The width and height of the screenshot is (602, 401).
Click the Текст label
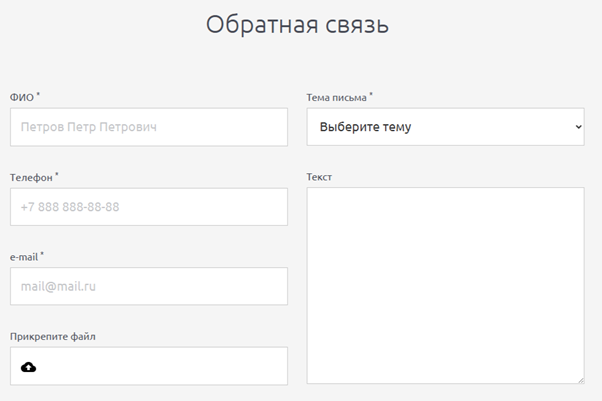(319, 177)
